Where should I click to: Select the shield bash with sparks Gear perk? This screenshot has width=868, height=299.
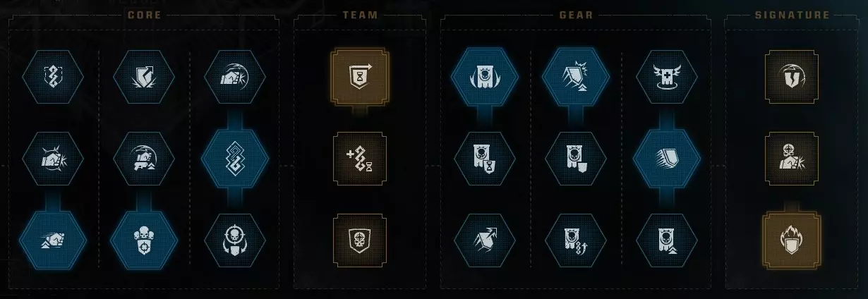click(576, 77)
